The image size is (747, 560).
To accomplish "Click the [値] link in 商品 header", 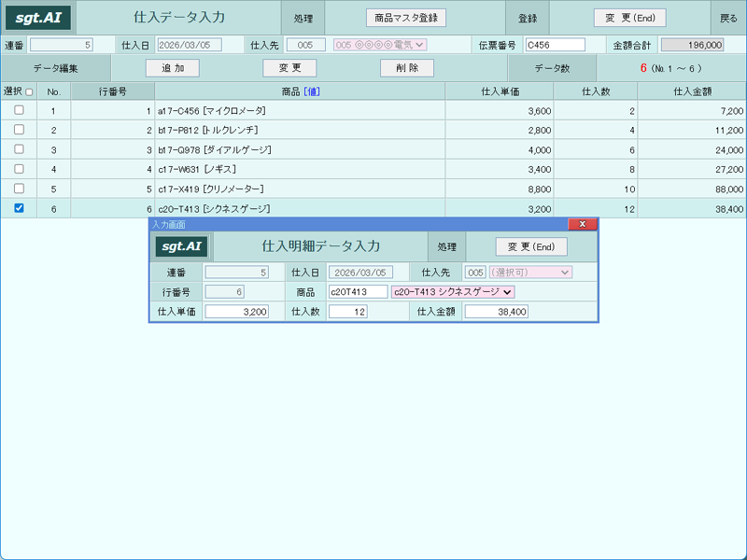I will [x=312, y=91].
